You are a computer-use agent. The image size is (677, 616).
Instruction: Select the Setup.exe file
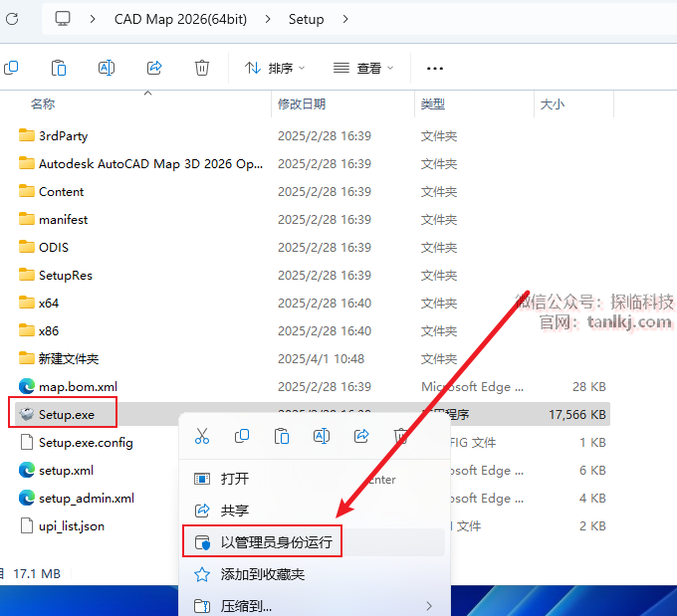[x=66, y=414]
